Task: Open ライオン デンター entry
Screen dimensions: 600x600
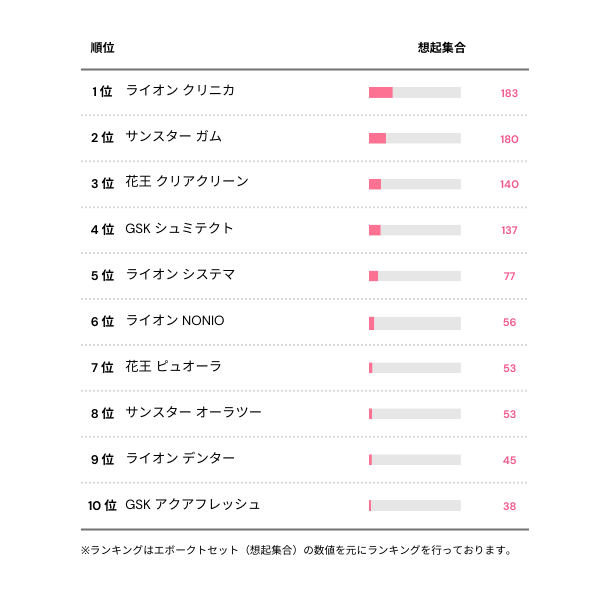Action: pyautogui.click(x=181, y=459)
